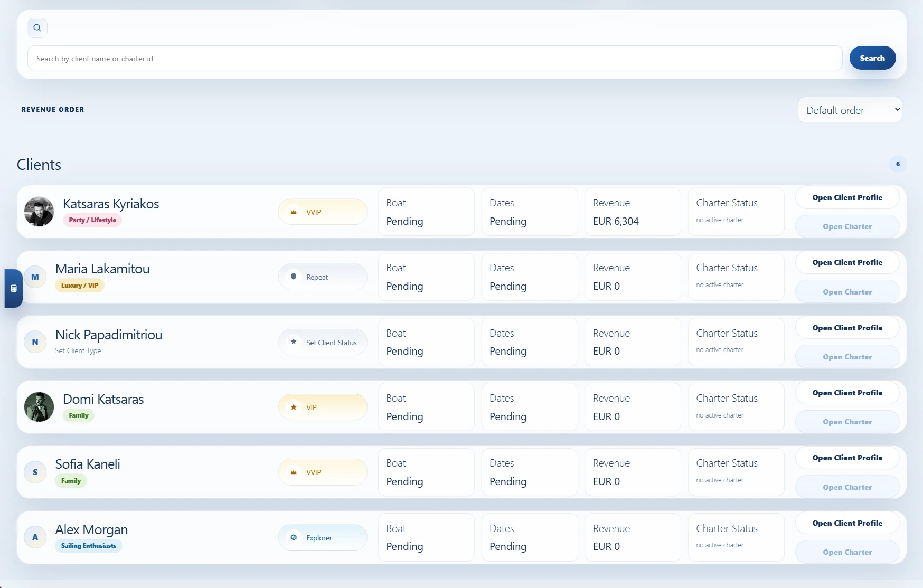Open Client Profile for Maria Lakamitou
Screen dimensions: 923x588
point(847,262)
